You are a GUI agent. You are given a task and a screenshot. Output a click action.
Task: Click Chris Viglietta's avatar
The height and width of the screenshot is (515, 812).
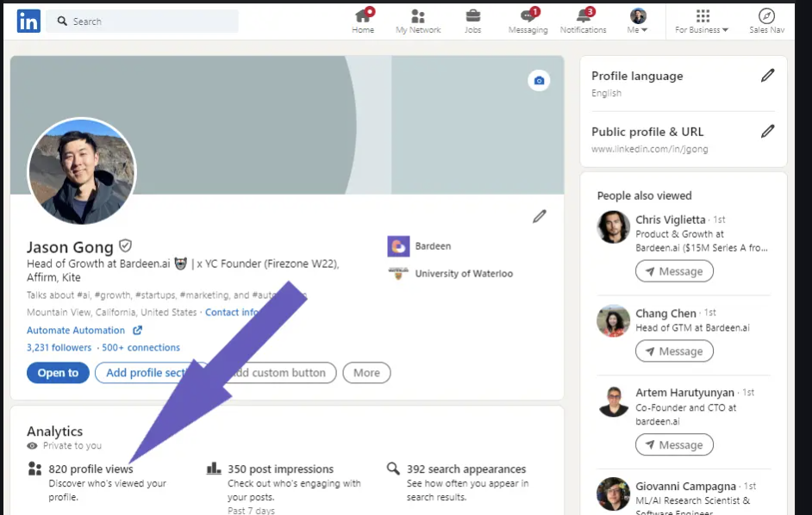pyautogui.click(x=613, y=226)
